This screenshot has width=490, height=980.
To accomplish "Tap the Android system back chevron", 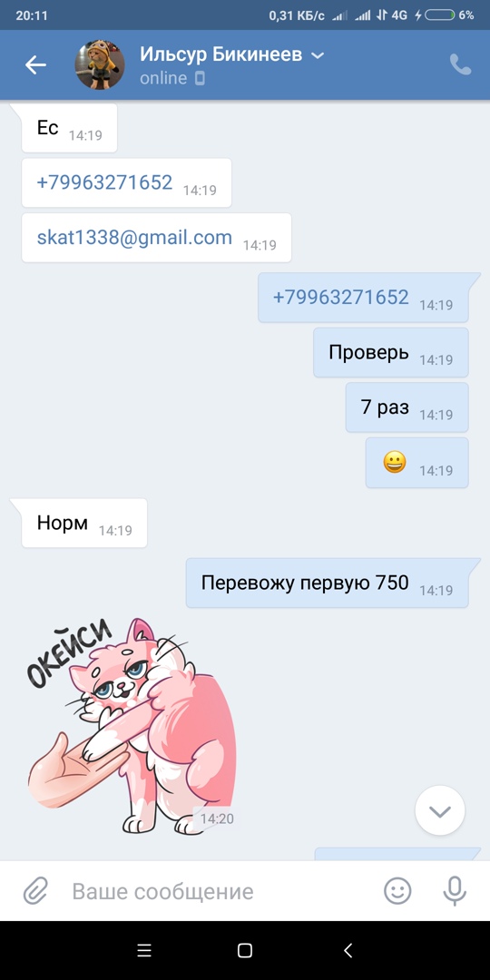I will (348, 951).
